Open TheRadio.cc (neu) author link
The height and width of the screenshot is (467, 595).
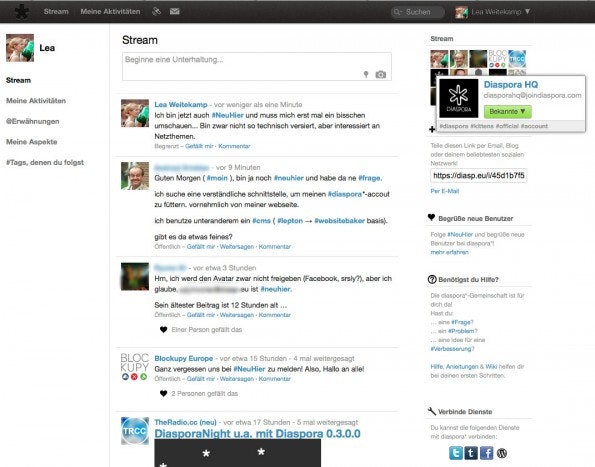tap(185, 422)
